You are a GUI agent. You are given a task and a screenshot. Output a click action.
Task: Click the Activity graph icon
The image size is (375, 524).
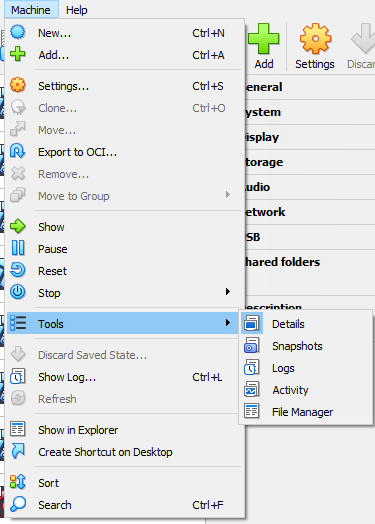[x=252, y=390]
